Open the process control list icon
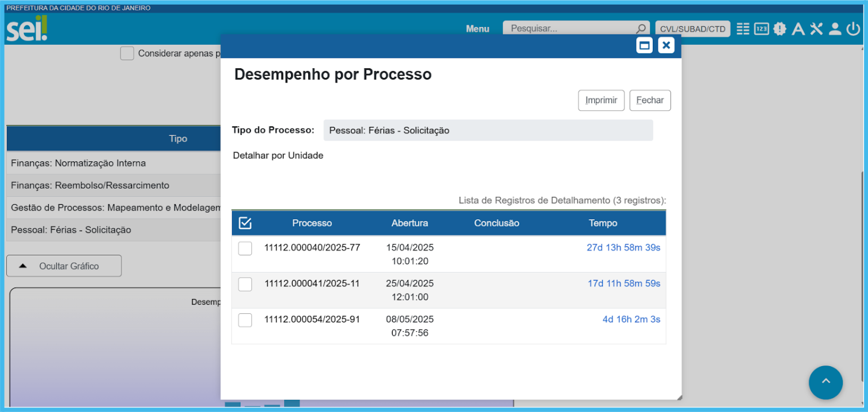Viewport: 868px width, 412px height. pyautogui.click(x=743, y=29)
